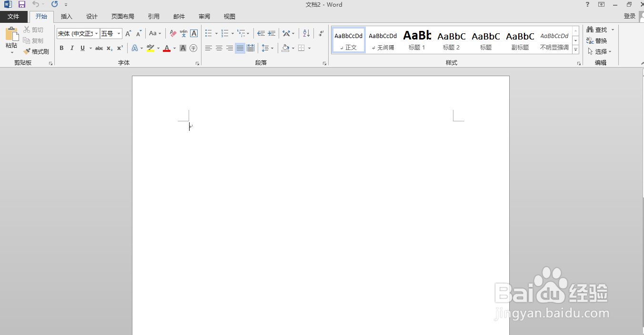
Task: Click the Show/Hide paragraph marks icon
Action: [x=321, y=34]
